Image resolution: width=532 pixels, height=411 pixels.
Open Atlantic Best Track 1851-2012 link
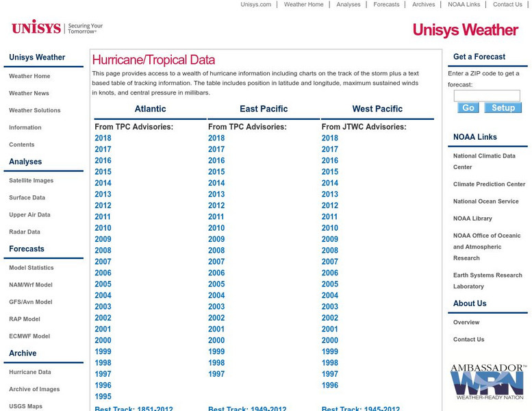134,408
